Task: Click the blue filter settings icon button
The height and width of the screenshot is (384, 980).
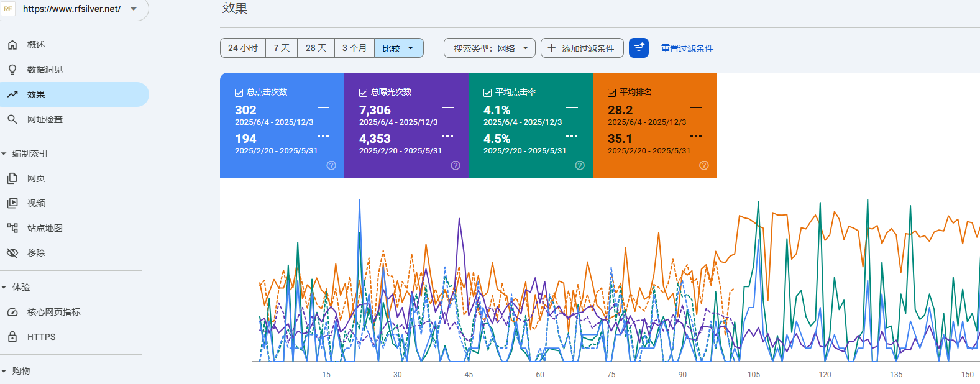Action: coord(638,48)
